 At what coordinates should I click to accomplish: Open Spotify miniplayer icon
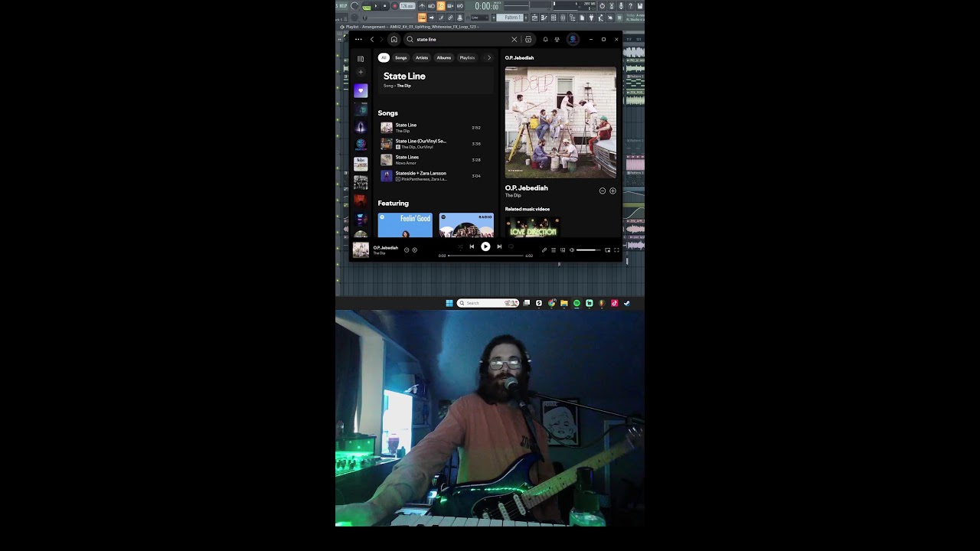608,250
